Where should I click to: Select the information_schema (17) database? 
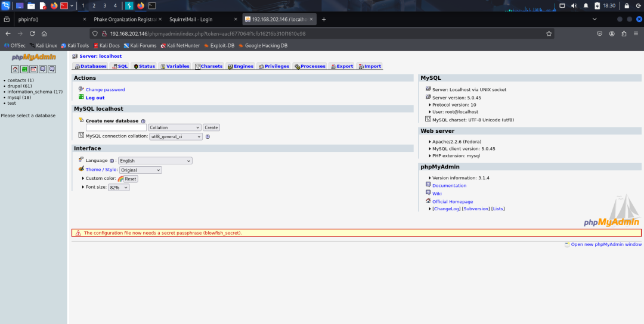click(35, 92)
